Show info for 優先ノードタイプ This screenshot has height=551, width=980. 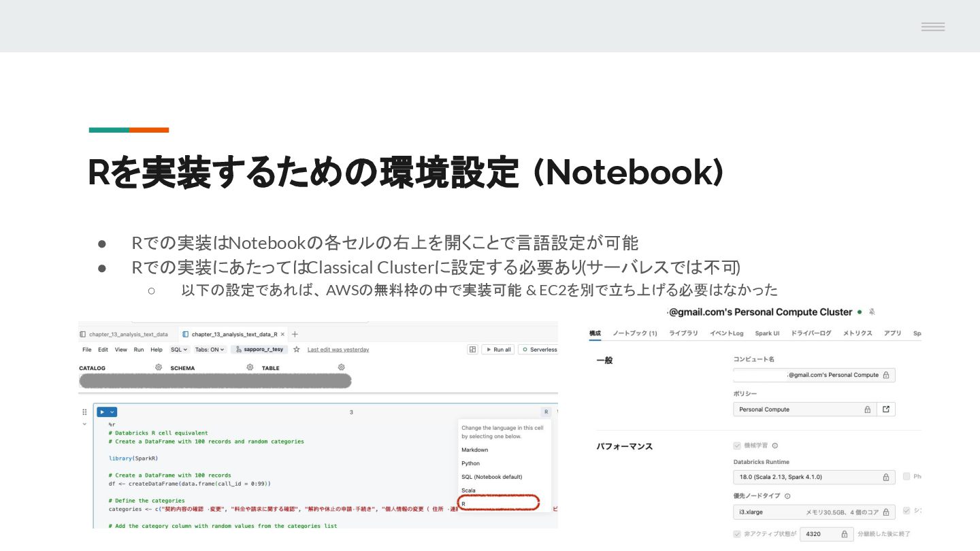click(787, 496)
